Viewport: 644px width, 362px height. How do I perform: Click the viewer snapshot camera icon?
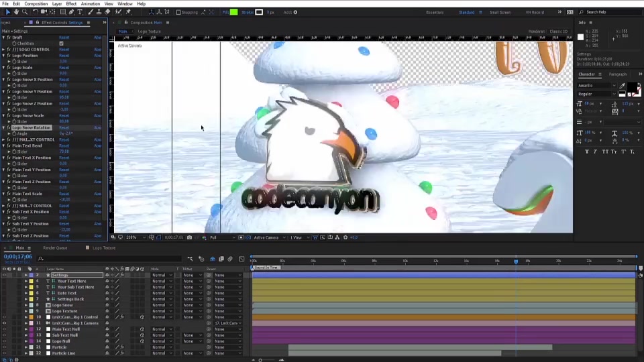189,237
